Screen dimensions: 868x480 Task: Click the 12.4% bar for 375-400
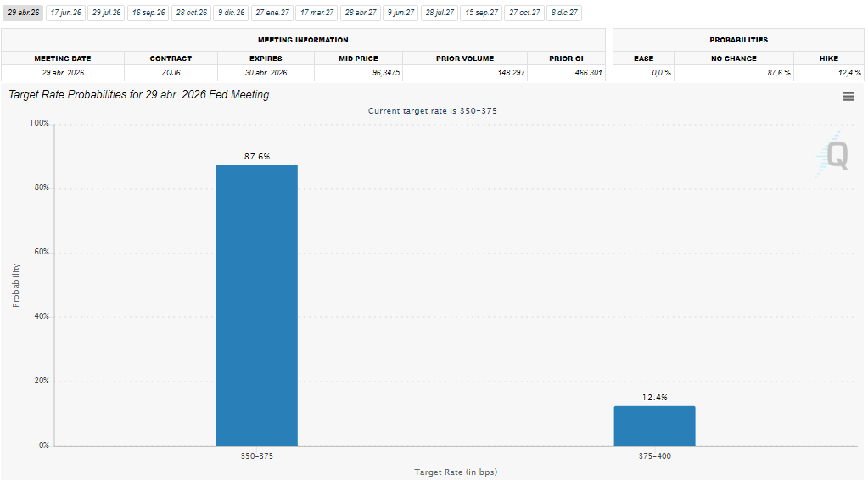click(654, 426)
